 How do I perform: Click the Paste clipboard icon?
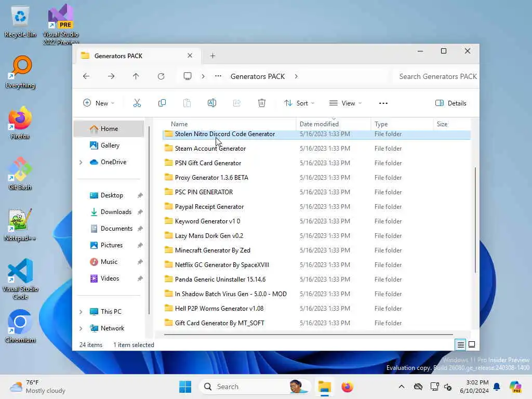point(187,103)
